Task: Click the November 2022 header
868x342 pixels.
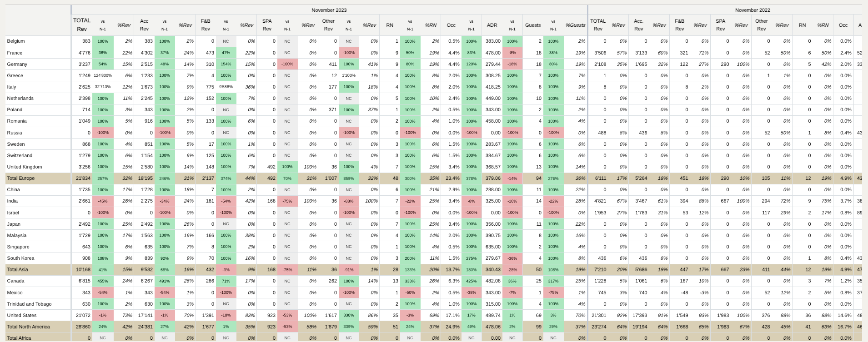Action: tap(753, 10)
